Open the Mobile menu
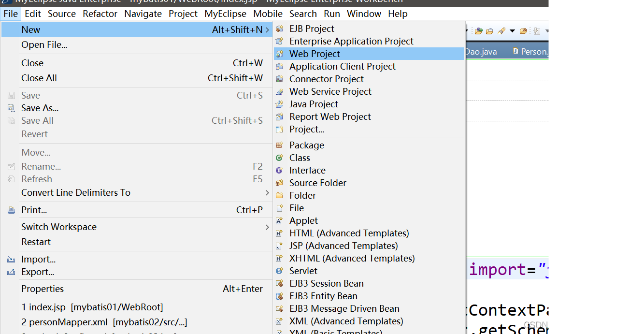The height and width of the screenshot is (334, 644). tap(268, 14)
